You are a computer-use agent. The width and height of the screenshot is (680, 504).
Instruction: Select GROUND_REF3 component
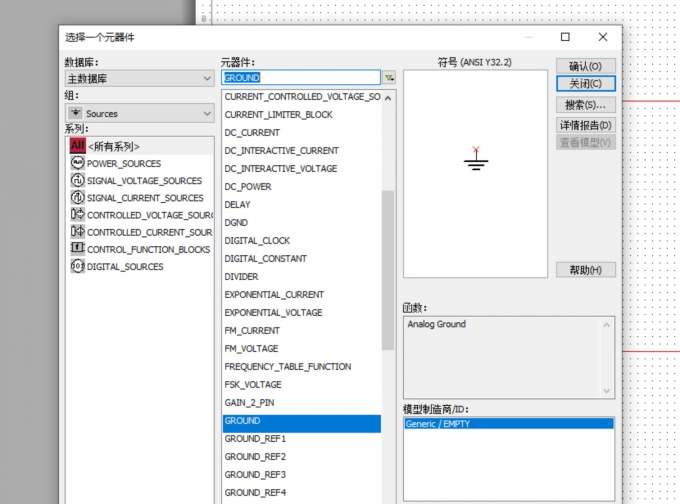[x=302, y=475]
